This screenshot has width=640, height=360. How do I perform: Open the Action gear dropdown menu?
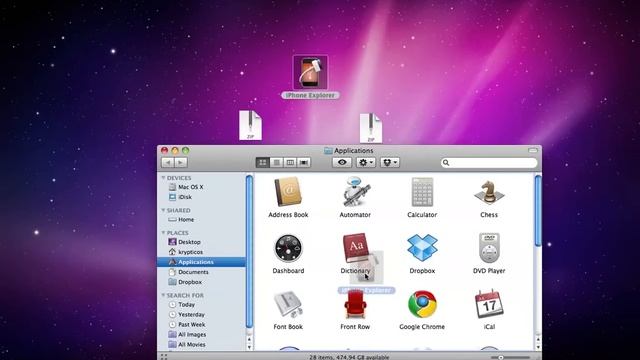coord(365,162)
